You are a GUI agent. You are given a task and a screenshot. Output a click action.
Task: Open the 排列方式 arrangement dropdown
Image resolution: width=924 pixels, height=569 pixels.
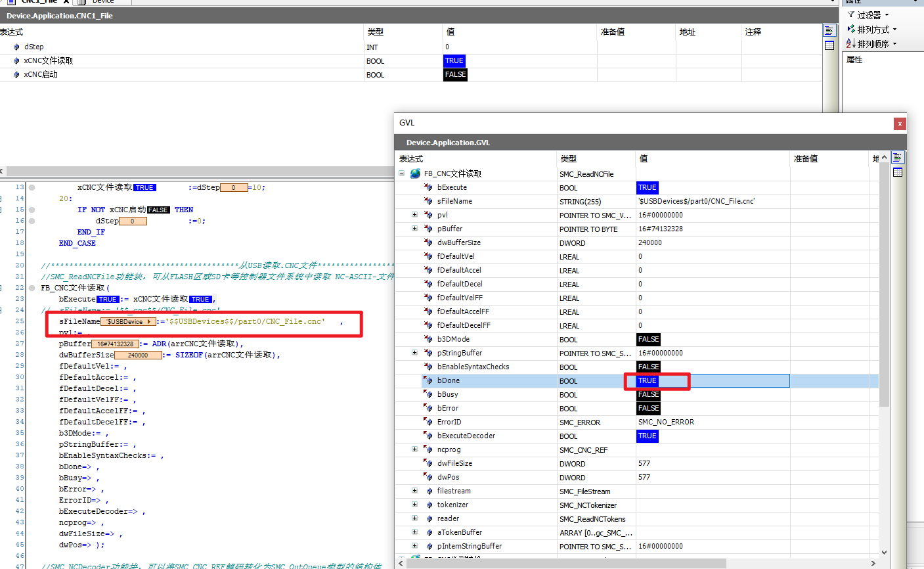pos(871,29)
